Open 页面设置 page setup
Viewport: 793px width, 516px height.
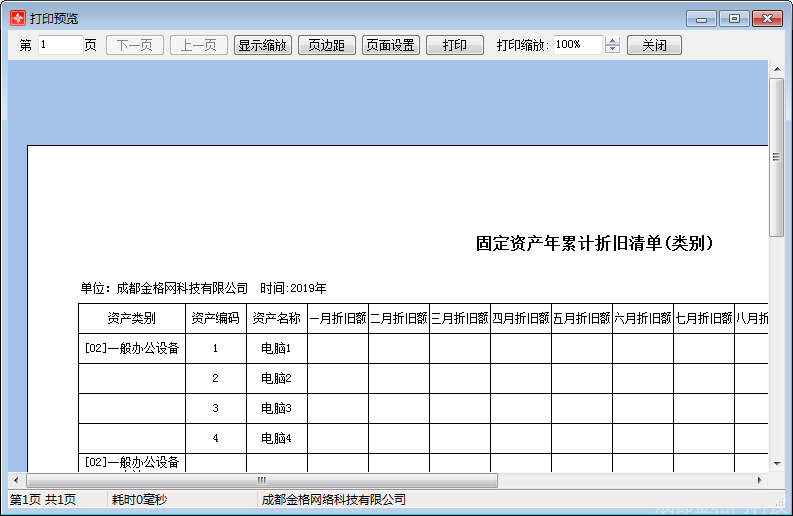[x=390, y=45]
